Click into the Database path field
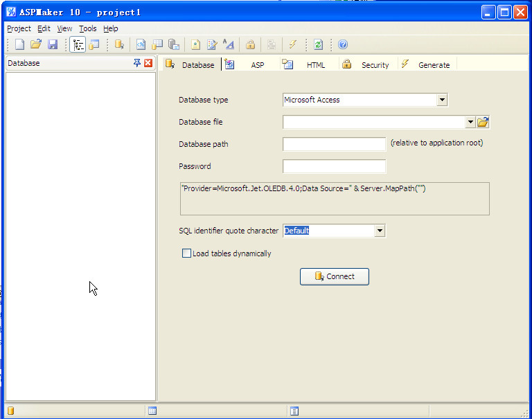This screenshot has width=532, height=419. click(334, 144)
